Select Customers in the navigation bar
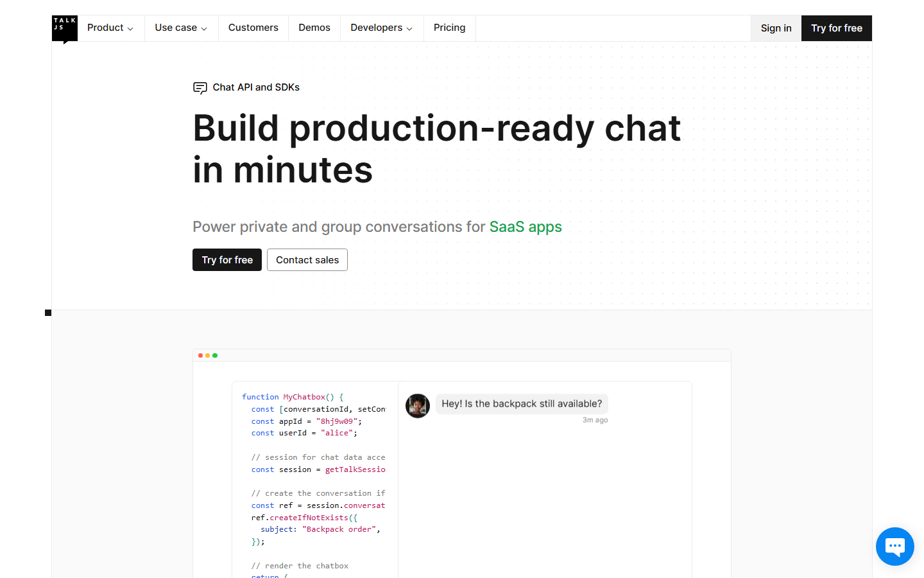 pos(253,28)
